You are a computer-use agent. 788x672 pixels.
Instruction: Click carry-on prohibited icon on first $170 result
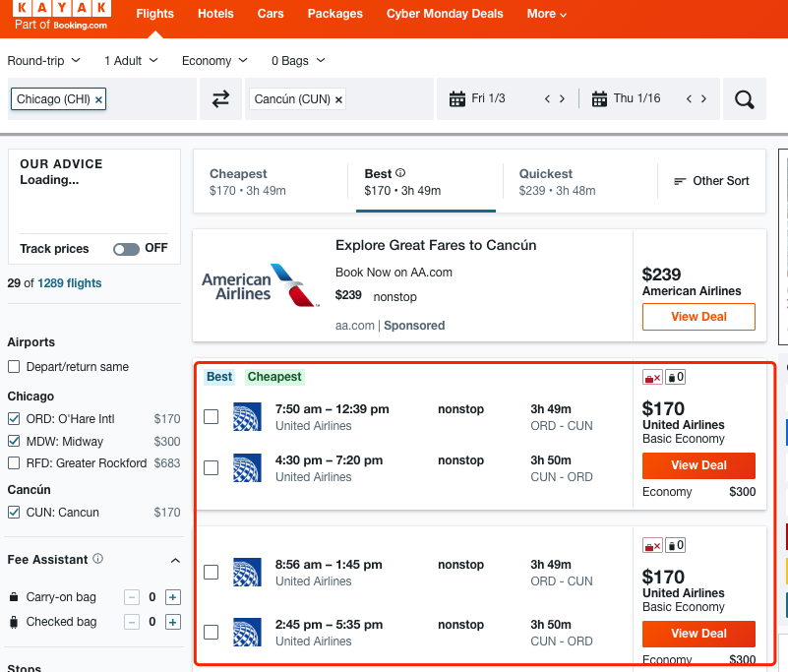point(652,377)
